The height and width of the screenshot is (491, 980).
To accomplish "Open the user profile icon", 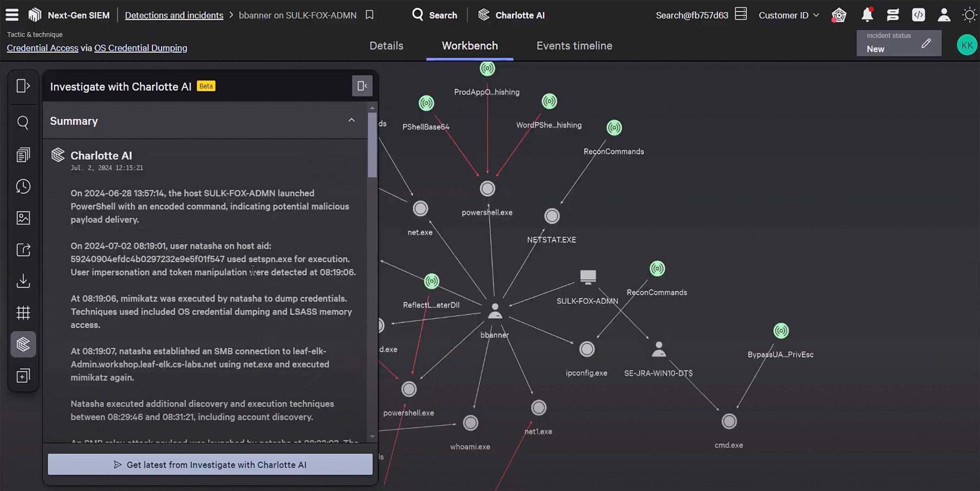I will point(944,15).
